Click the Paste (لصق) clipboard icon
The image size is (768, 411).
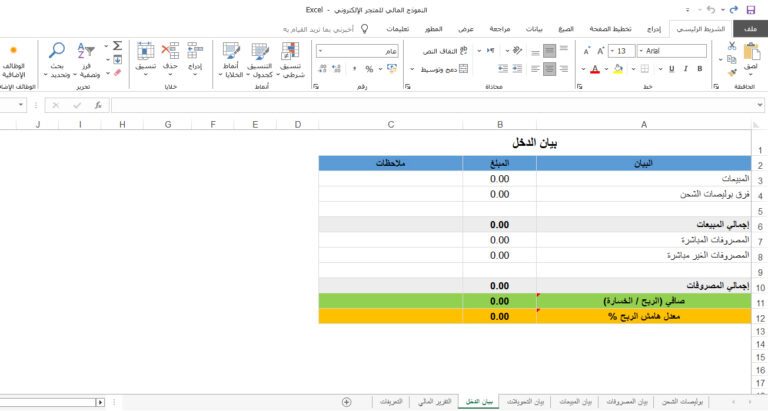[x=751, y=52]
